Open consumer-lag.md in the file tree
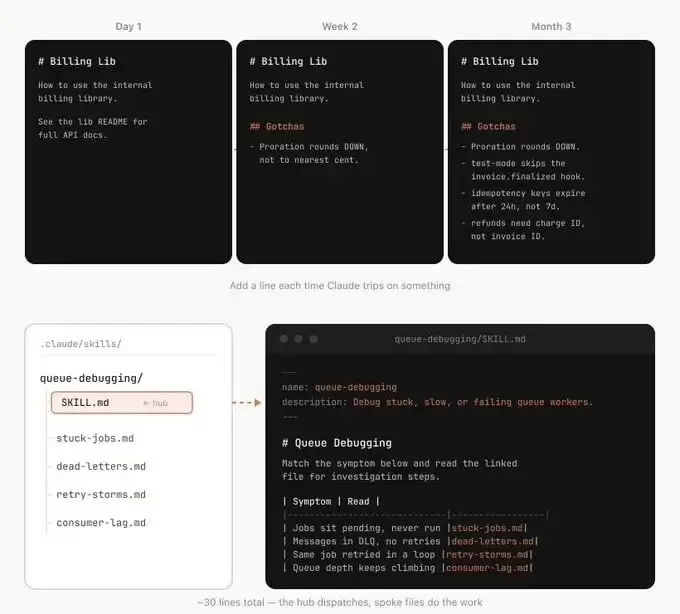Viewport: 680px width, 614px height. click(x=101, y=523)
